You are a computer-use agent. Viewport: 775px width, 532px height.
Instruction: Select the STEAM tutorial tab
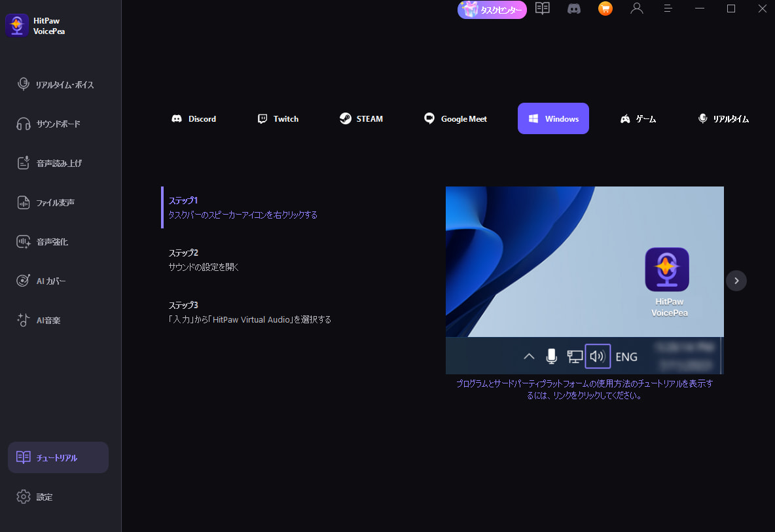click(361, 118)
